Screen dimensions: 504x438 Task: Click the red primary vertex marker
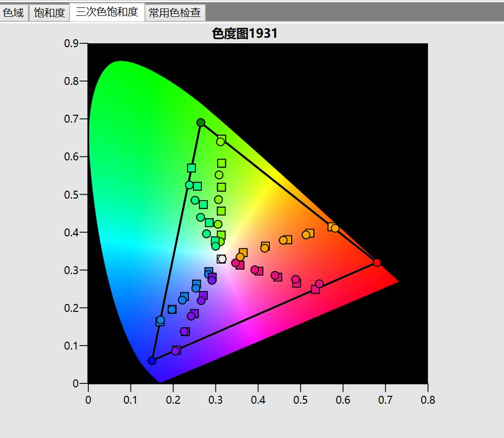tap(377, 263)
